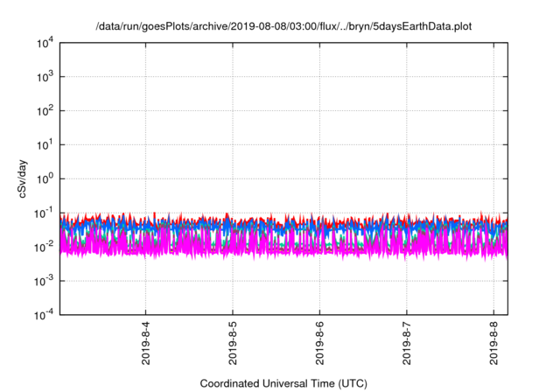The width and height of the screenshot is (560, 392).
Task: Click the 10^-2 y-axis tick label
Action: [44, 247]
